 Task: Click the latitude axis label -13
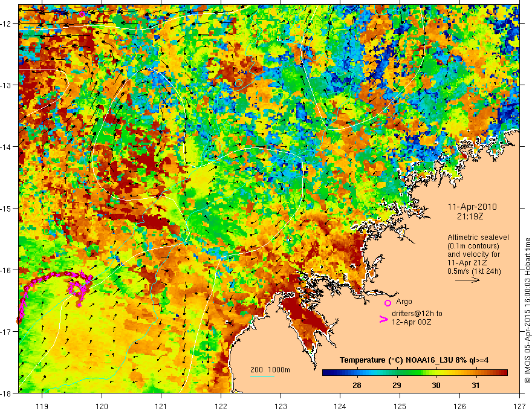7,85
